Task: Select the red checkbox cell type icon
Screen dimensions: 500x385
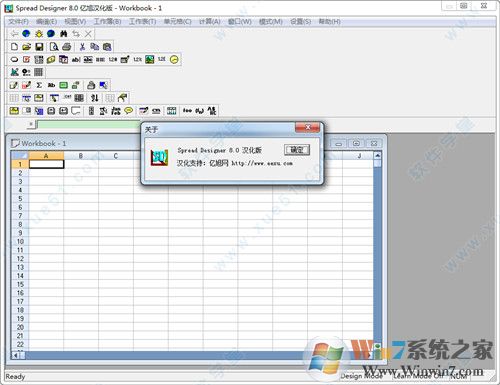Action: point(26,60)
